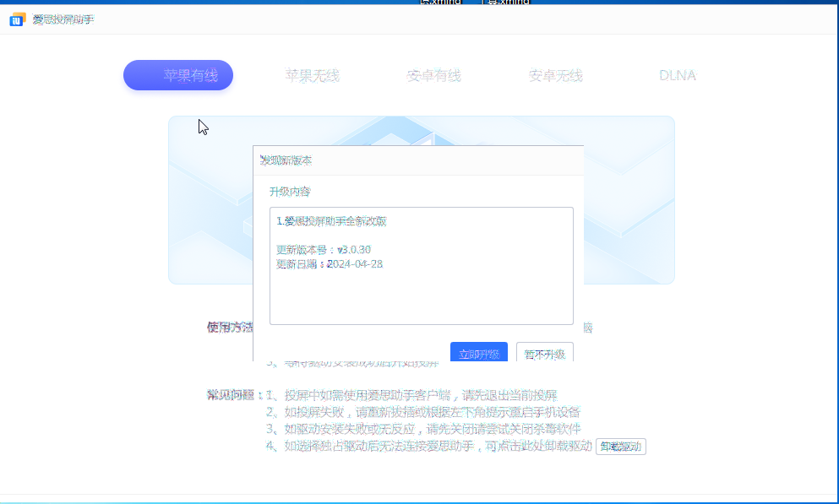Click the 升级内容 label
This screenshot has height=504, width=839.
pyautogui.click(x=291, y=192)
